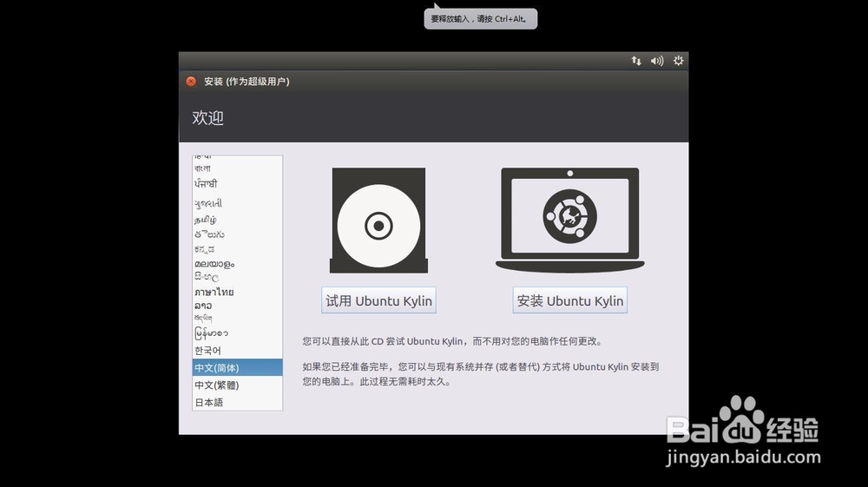Viewport: 868px width, 487px height.
Task: Select ਪੰਜਾਬੀ in the language list
Action: point(238,184)
